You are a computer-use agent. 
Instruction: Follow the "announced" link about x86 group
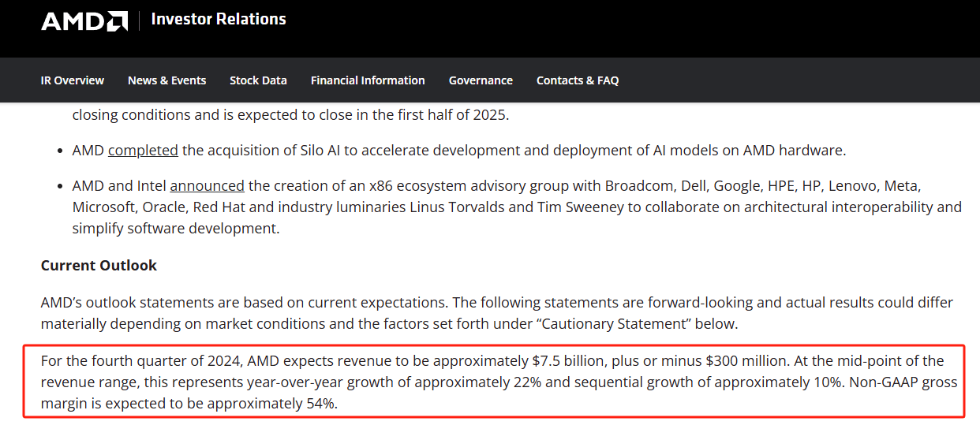(x=208, y=186)
